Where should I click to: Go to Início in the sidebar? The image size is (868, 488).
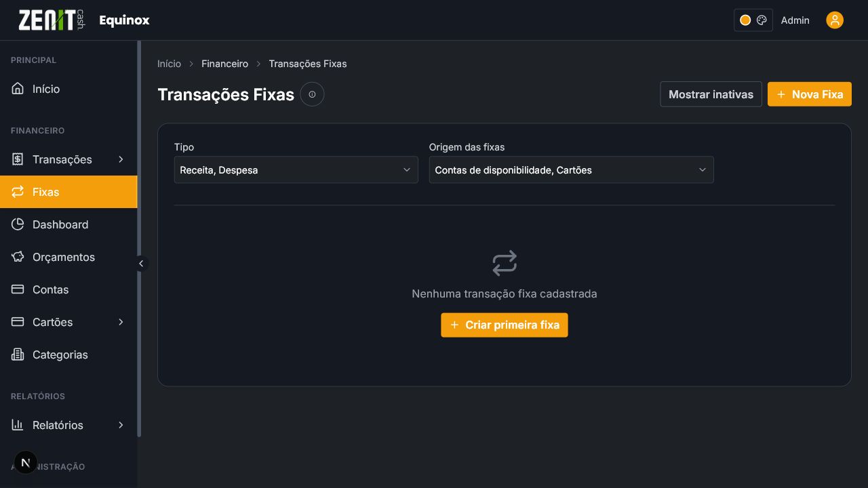tap(68, 89)
